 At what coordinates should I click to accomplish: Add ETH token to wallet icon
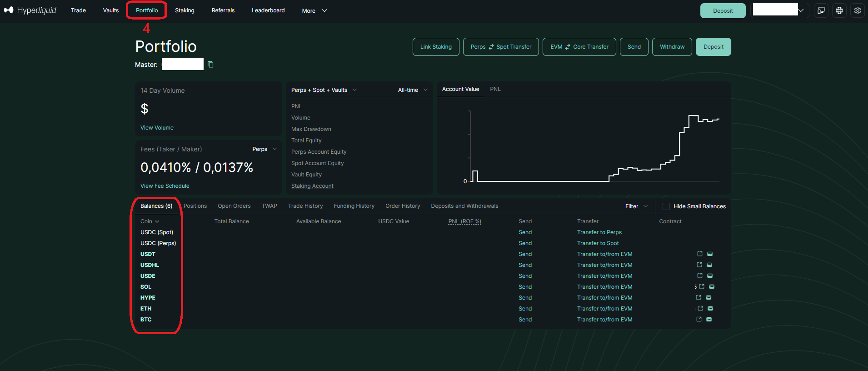click(710, 308)
